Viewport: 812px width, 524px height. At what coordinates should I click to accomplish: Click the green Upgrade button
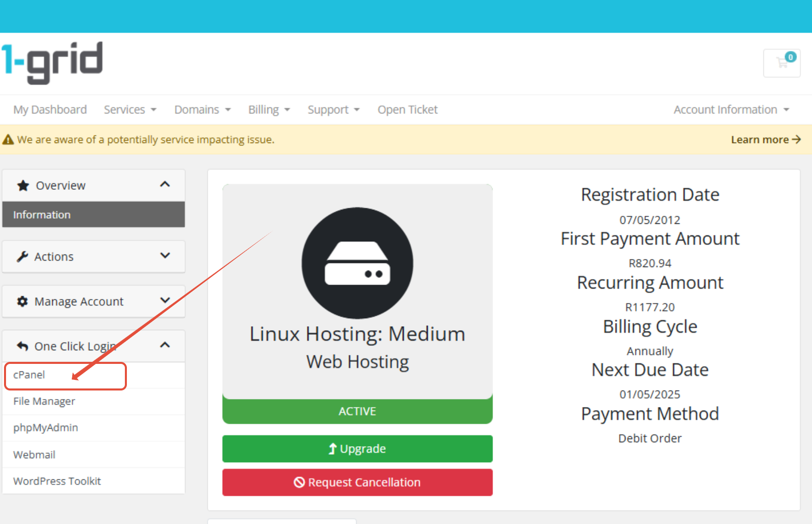358,449
